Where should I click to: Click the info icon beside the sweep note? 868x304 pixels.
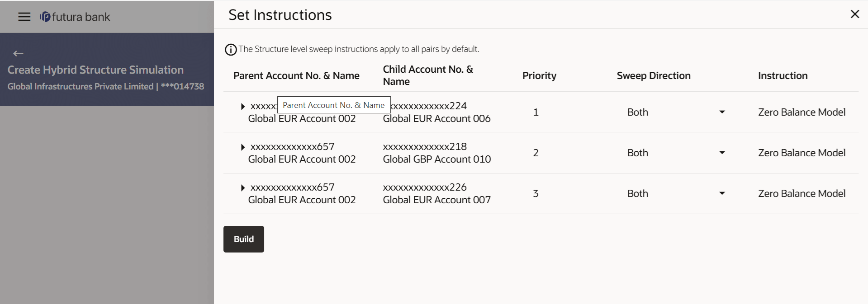coord(231,50)
